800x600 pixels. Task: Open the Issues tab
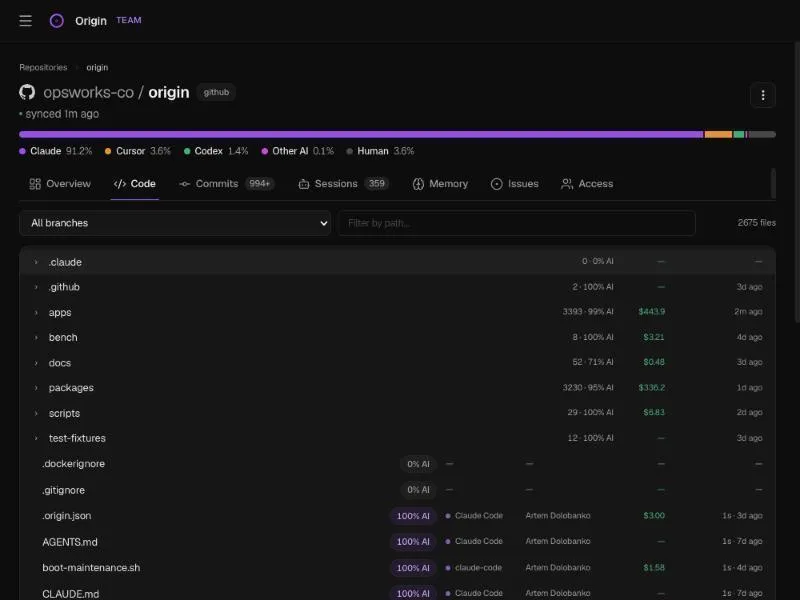click(514, 184)
